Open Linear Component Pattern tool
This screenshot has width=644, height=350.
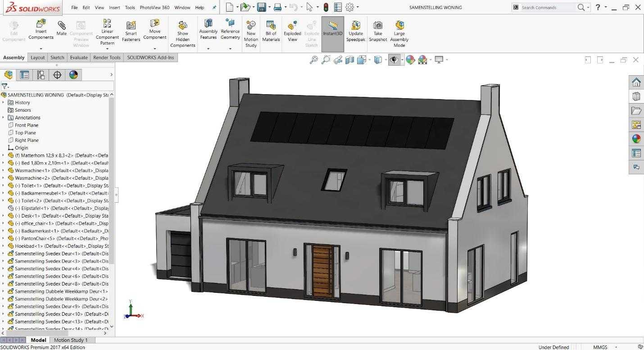[x=107, y=32]
